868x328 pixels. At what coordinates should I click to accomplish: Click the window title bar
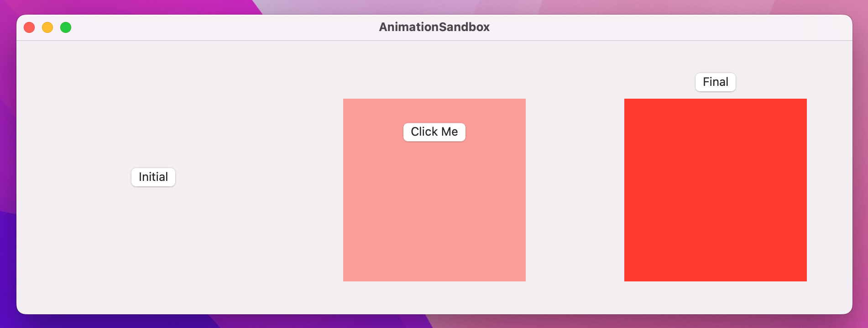[x=228, y=27]
